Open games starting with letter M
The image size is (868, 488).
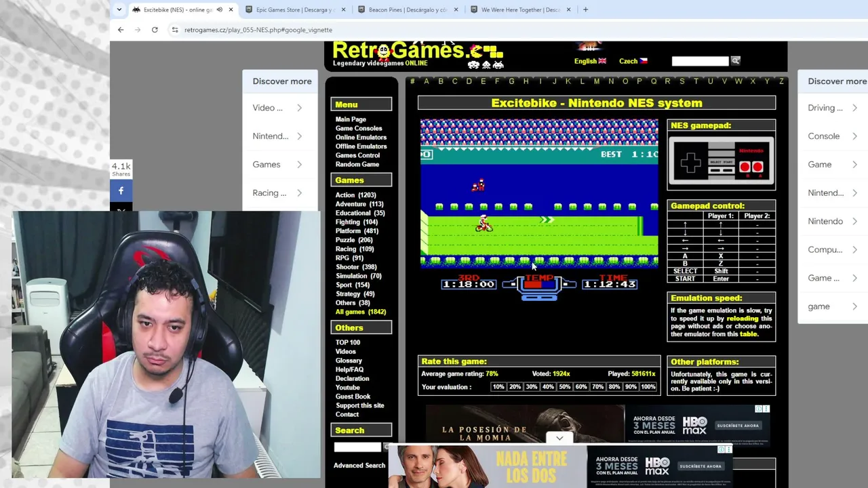[597, 81]
